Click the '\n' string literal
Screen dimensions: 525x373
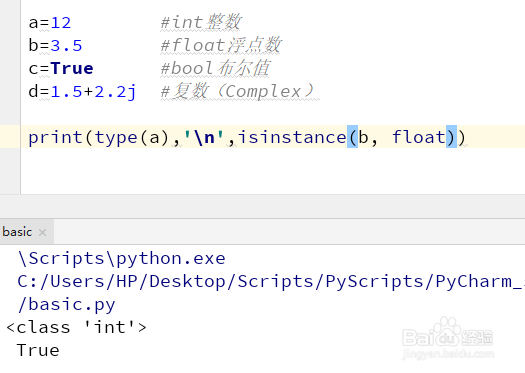(x=204, y=137)
